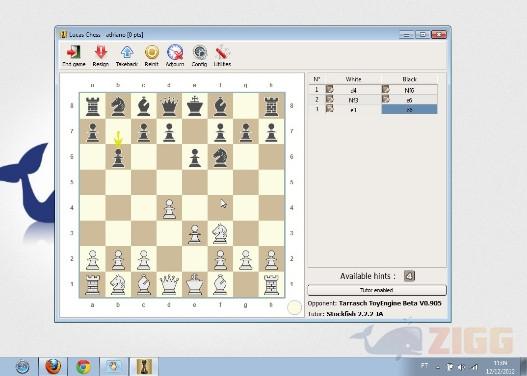Click the taskbar clock
The image size is (527, 376).
click(500, 368)
